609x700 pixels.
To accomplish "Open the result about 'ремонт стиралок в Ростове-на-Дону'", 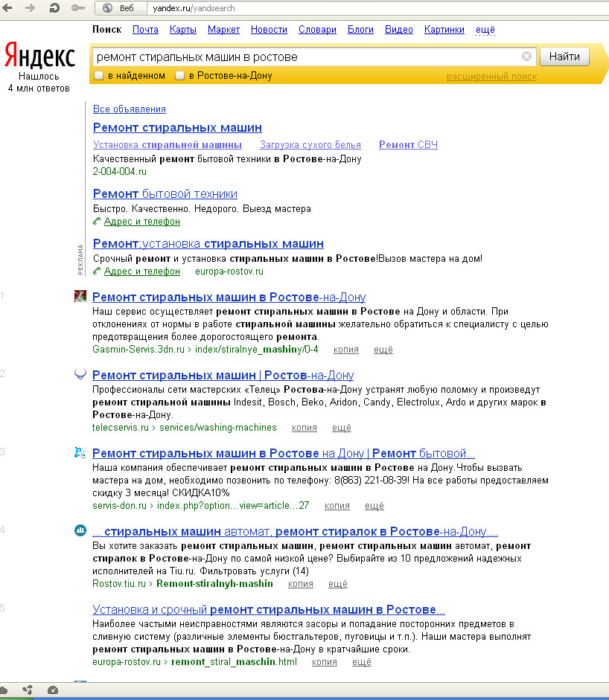I will click(x=295, y=532).
